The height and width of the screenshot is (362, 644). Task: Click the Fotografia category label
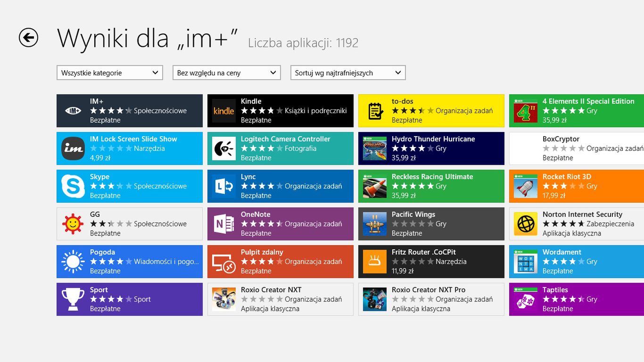(x=300, y=148)
